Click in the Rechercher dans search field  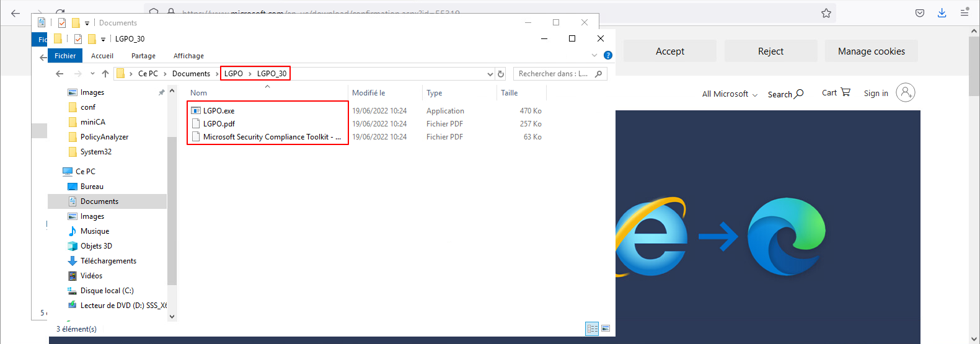[555, 74]
